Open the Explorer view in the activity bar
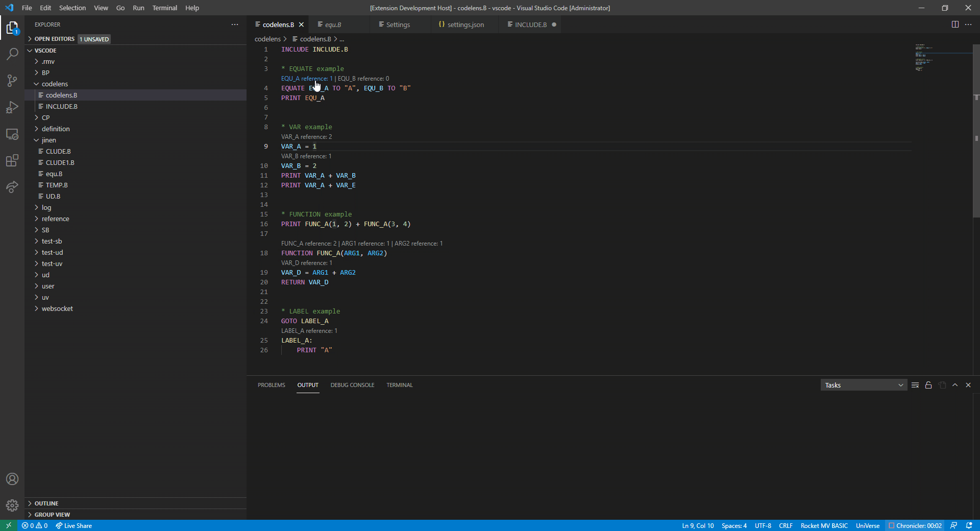980x531 pixels. click(x=12, y=28)
